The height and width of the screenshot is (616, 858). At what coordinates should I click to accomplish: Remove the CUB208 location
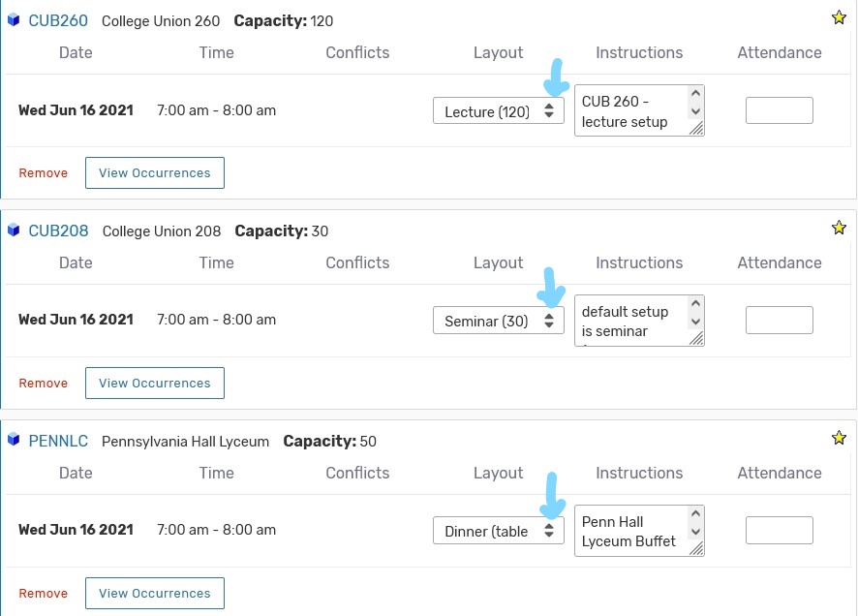pyautogui.click(x=44, y=383)
